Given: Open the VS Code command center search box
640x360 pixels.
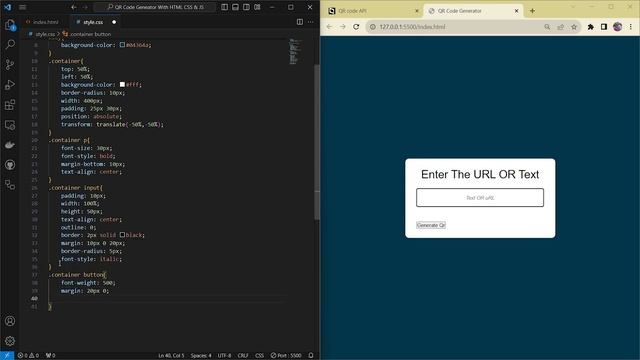Looking at the screenshot, I should [x=156, y=7].
